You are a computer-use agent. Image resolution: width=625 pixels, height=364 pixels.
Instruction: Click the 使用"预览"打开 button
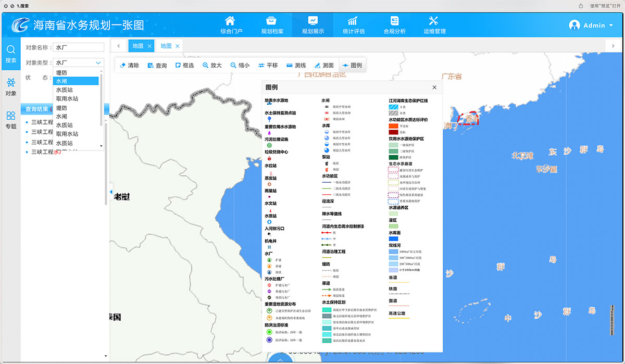(605, 6)
